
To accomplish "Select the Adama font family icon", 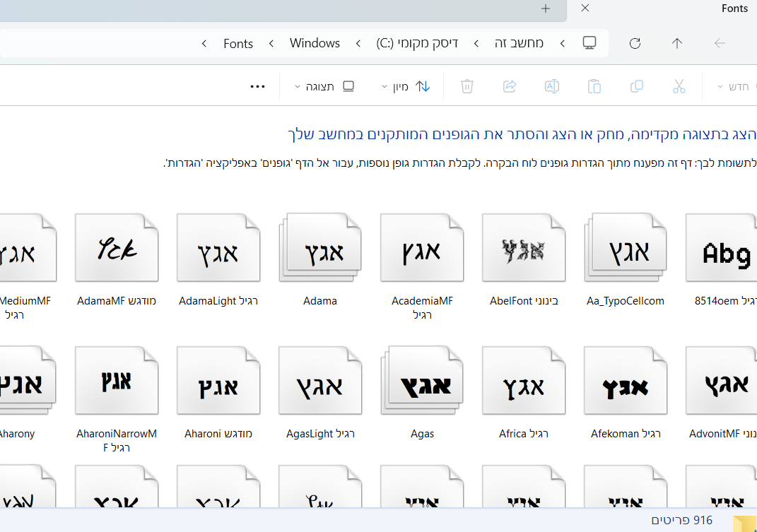I will pyautogui.click(x=320, y=248).
